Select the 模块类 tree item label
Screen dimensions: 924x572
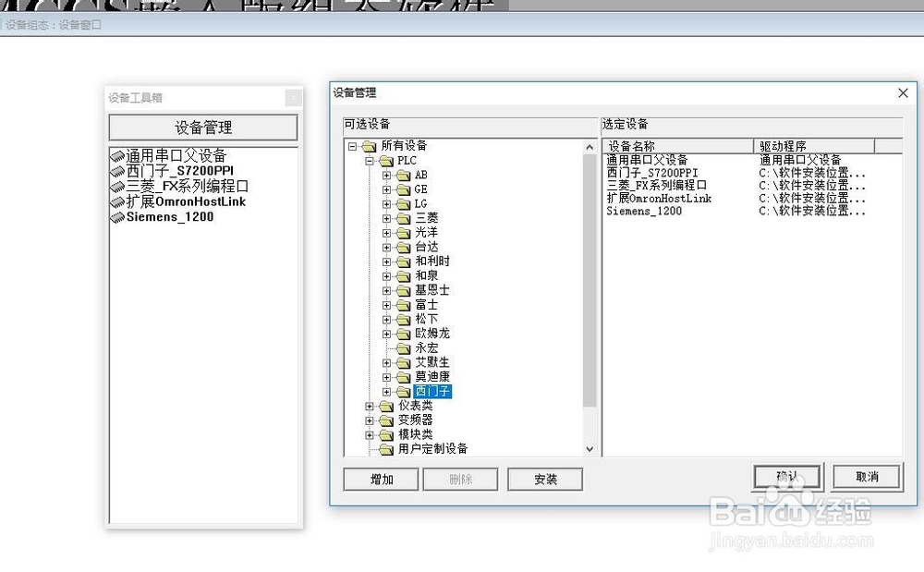[x=416, y=434]
